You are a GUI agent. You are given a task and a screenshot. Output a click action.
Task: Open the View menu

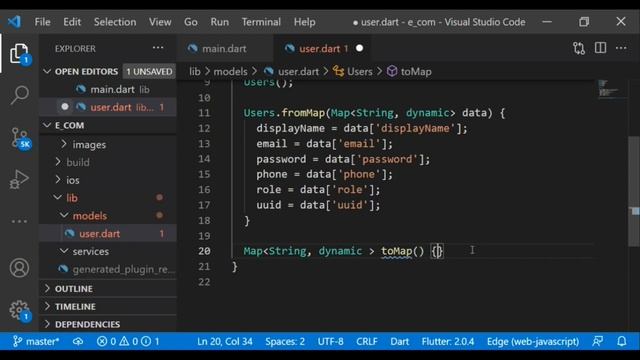(160, 22)
